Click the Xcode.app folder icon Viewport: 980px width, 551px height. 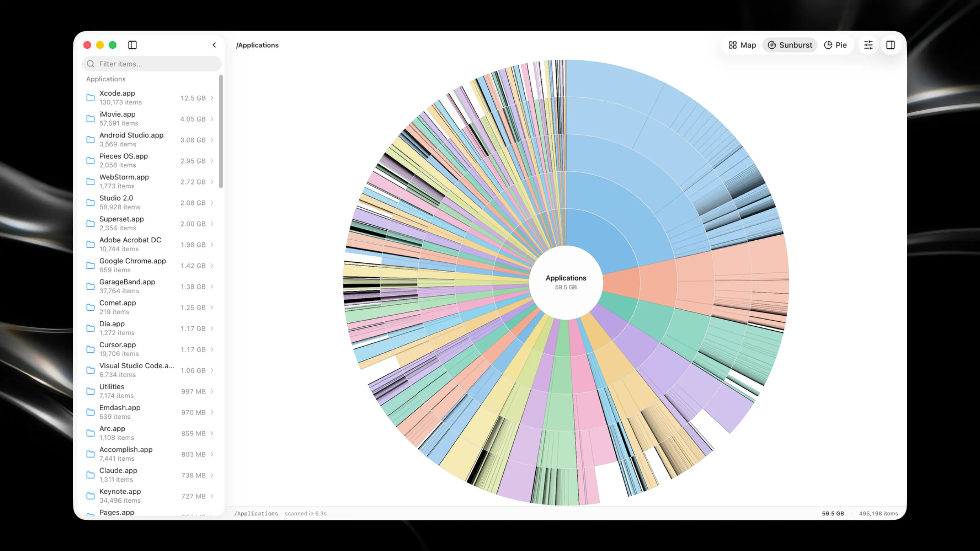coord(91,98)
